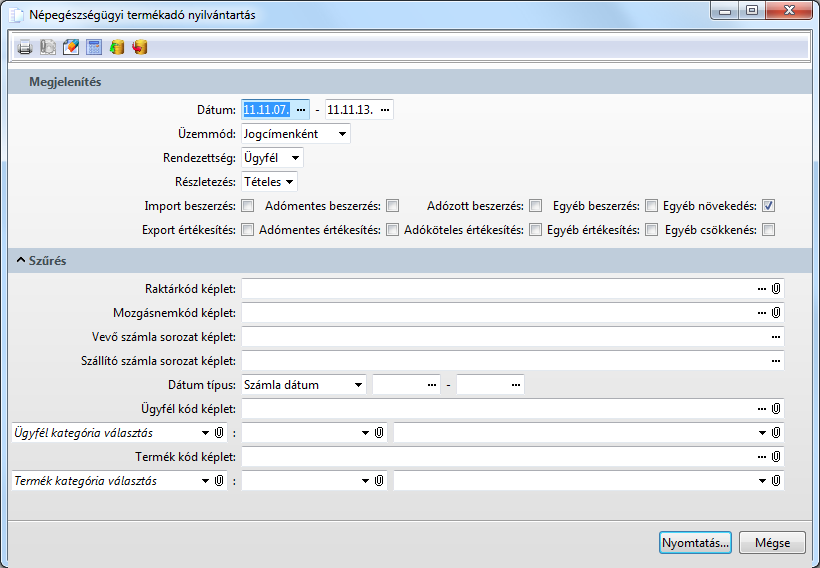
Task: Open the Üzemmód dropdown showing Jogcímenként
Action: [x=295, y=133]
